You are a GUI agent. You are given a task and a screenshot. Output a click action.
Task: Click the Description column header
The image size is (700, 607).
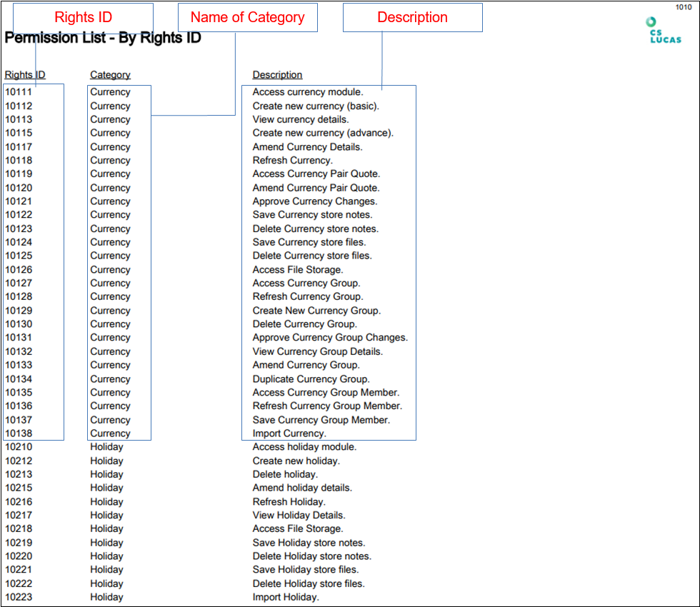click(x=277, y=75)
